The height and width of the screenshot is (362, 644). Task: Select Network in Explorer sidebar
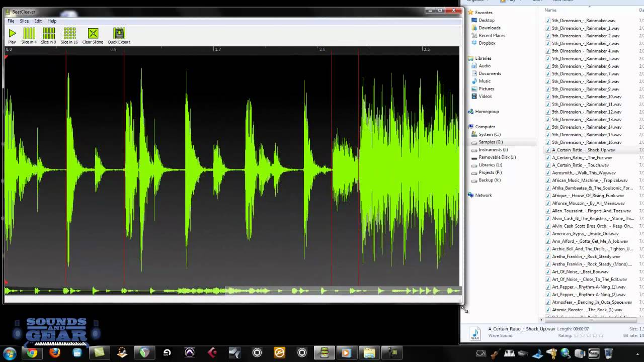tap(483, 195)
